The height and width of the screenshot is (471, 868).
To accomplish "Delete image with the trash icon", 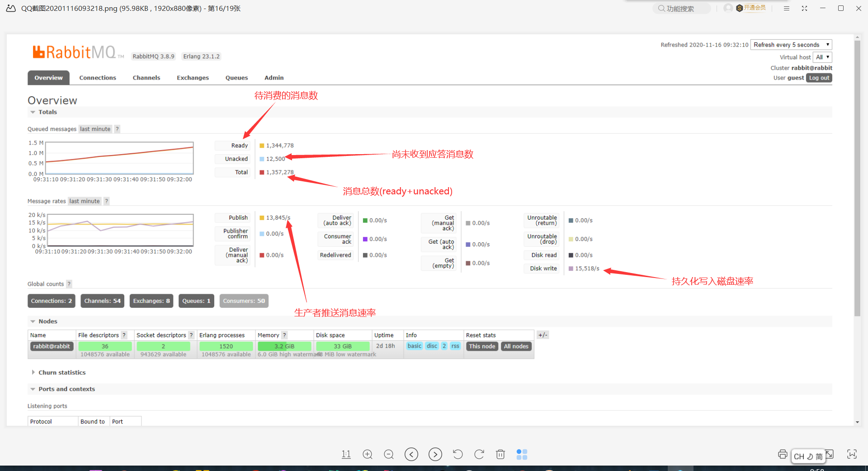I will coord(500,454).
